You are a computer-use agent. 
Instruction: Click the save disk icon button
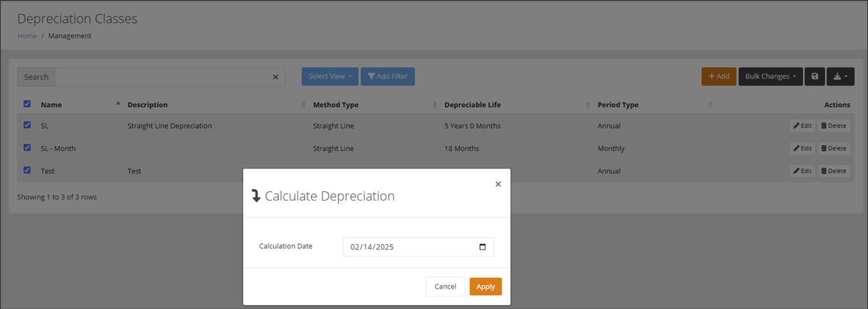tap(815, 76)
